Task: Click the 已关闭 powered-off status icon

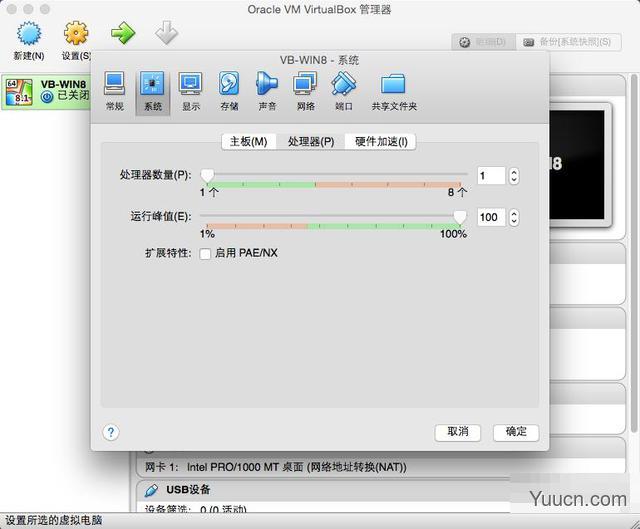Action: click(x=47, y=96)
